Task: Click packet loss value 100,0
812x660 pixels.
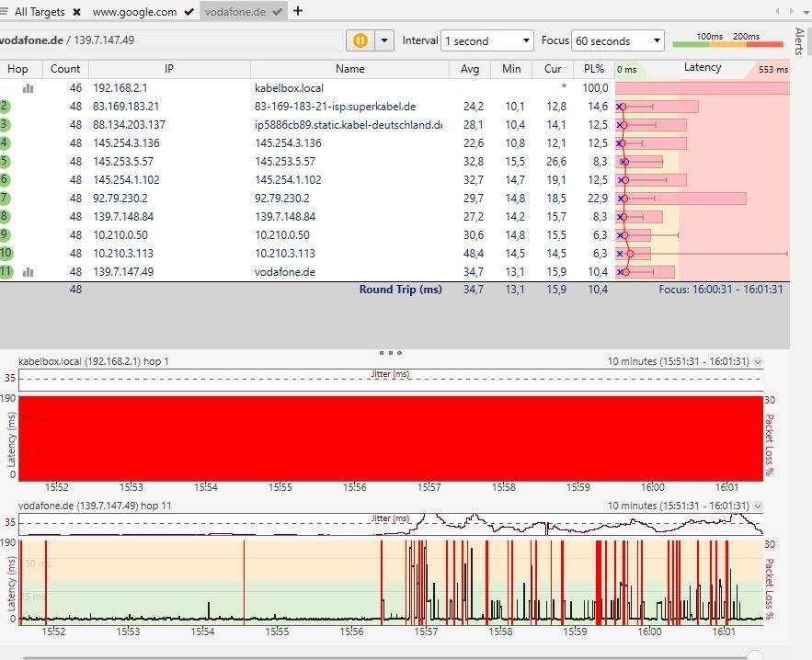Action: coord(595,88)
